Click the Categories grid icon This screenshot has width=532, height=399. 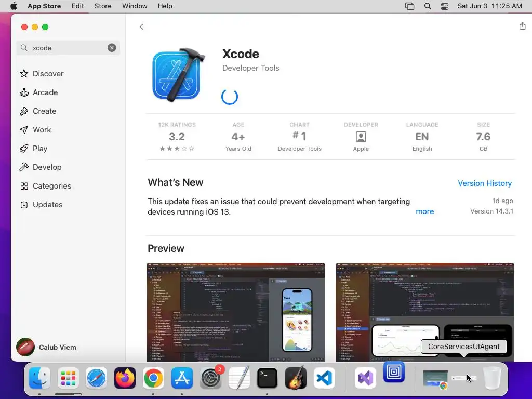tap(24, 186)
